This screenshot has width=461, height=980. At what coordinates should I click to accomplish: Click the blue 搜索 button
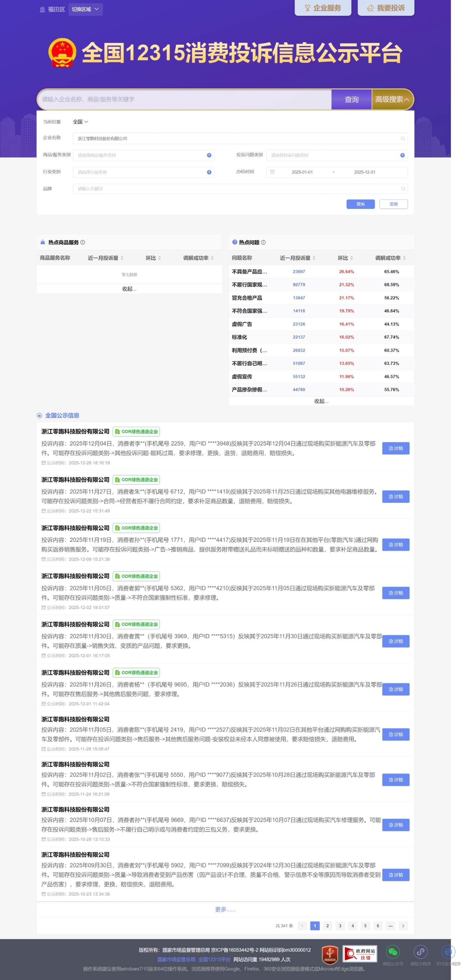[360, 204]
